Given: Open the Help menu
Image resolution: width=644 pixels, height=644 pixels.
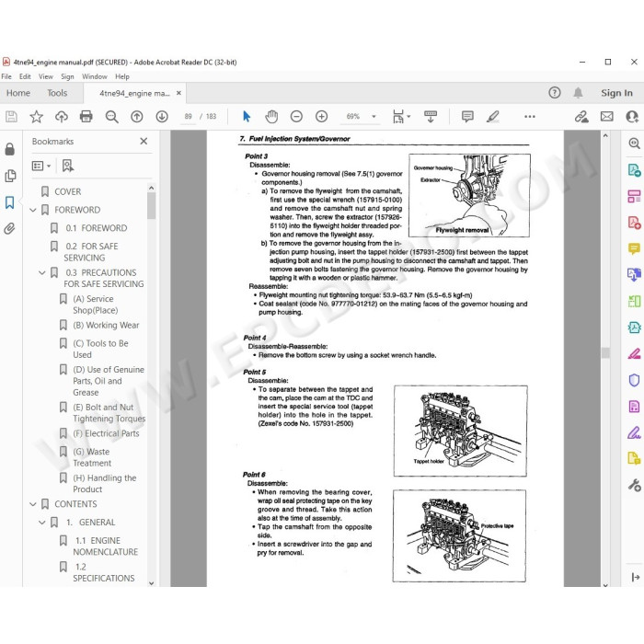Looking at the screenshot, I should (x=122, y=76).
